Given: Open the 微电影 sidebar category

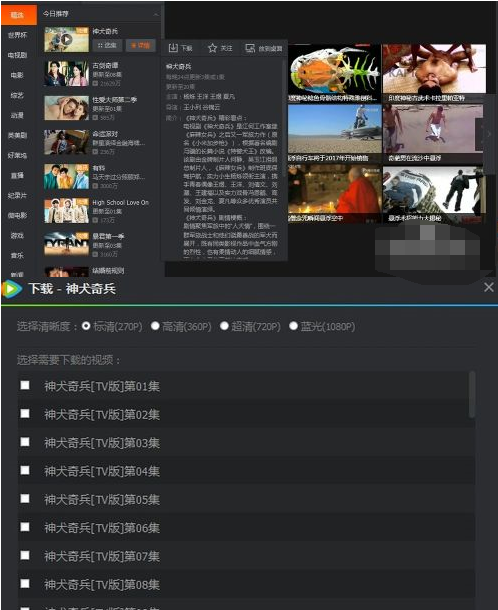Looking at the screenshot, I should (x=18, y=215).
